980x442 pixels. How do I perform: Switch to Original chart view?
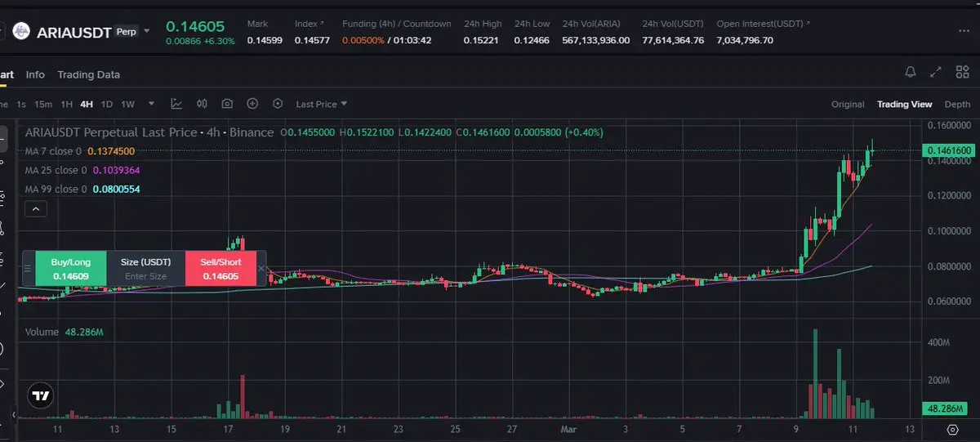tap(848, 104)
